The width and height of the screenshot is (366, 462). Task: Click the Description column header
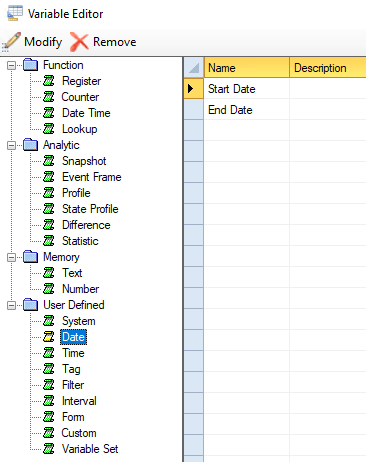coord(328,68)
